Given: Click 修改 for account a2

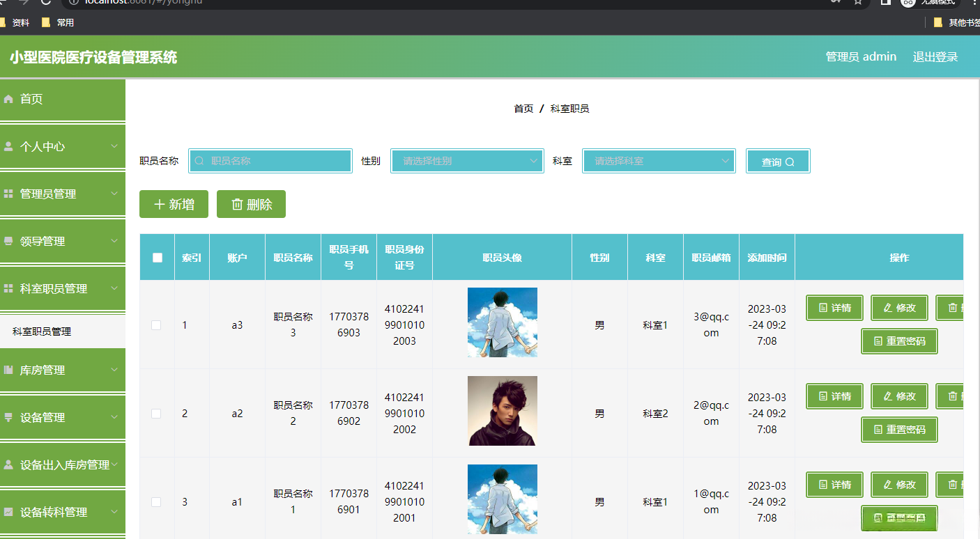Looking at the screenshot, I should tap(899, 396).
